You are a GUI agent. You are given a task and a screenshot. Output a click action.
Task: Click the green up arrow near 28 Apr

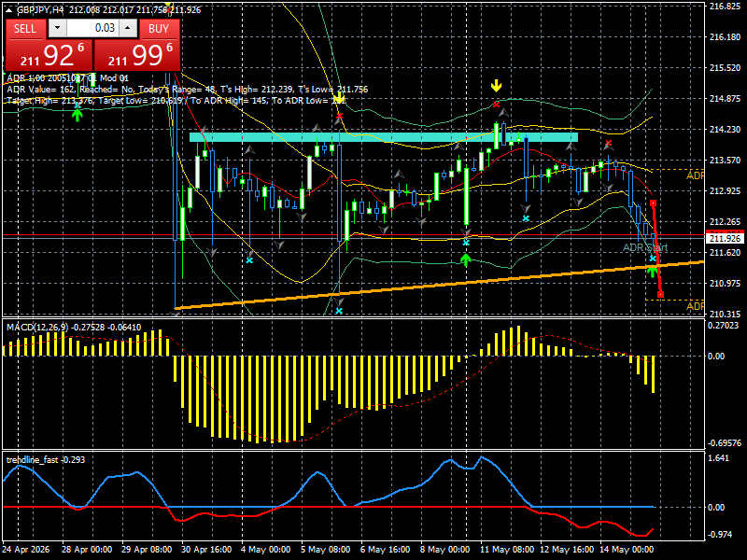pos(78,115)
